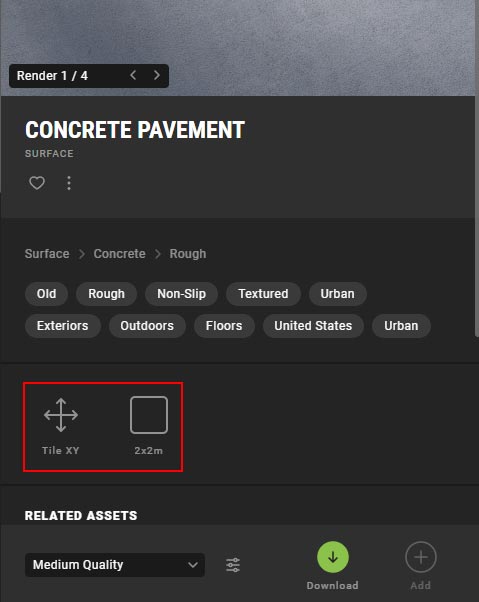Navigate to the Rough breadcrumb category

[188, 254]
